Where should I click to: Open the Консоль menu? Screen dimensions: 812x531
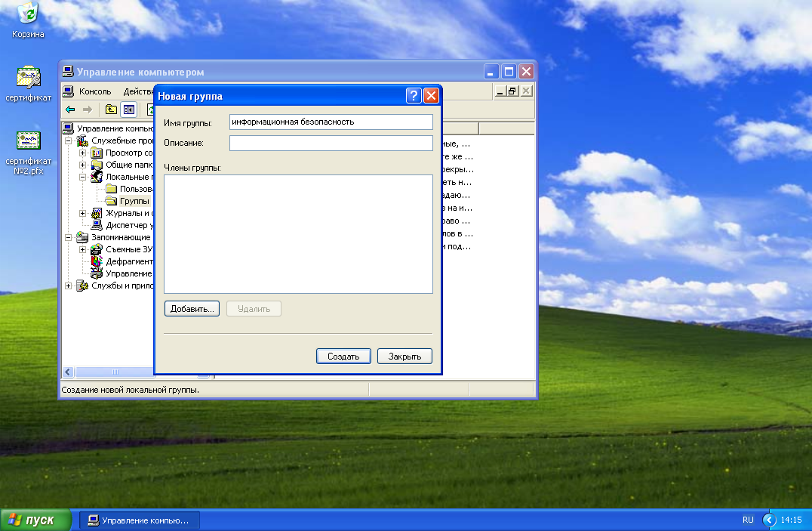click(x=95, y=91)
